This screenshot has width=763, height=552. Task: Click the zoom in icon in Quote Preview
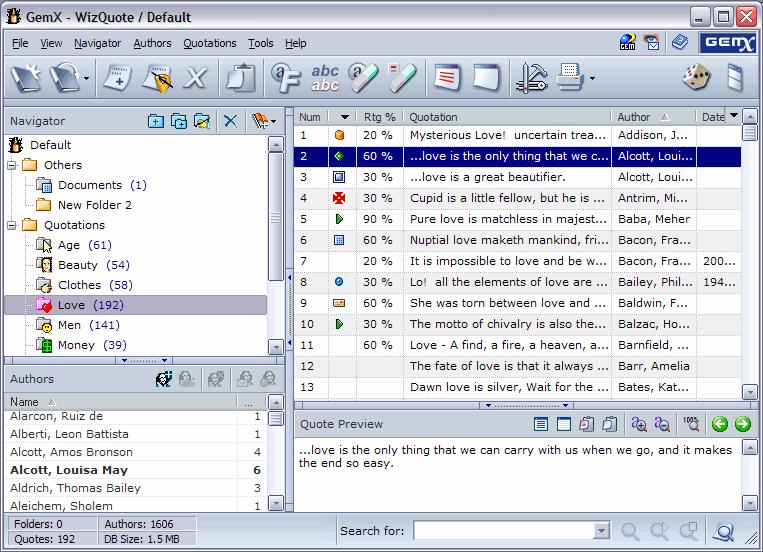638,424
